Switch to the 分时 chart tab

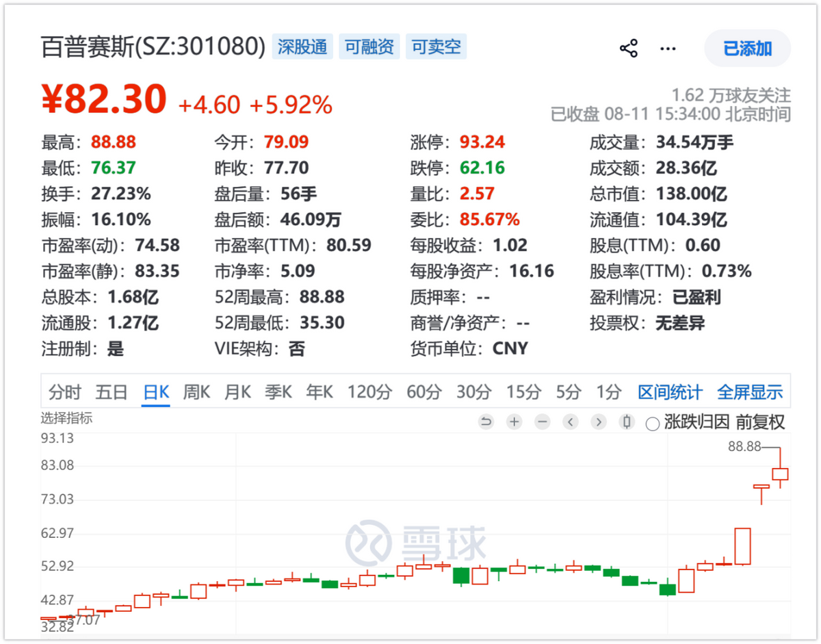tap(65, 392)
